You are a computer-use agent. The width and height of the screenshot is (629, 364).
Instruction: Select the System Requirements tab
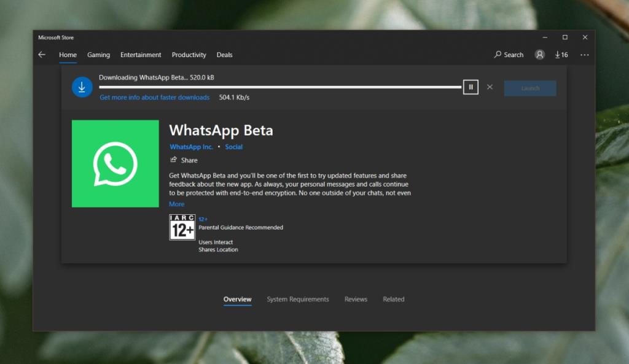coord(297,299)
